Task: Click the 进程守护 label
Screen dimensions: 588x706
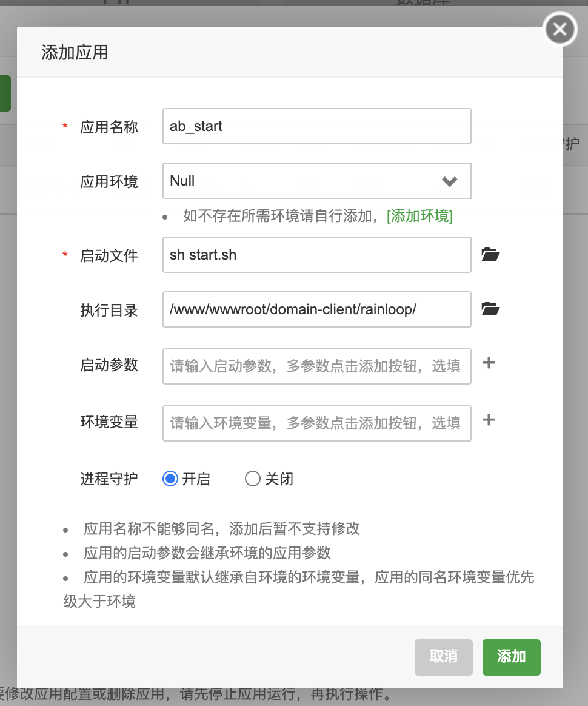Action: coord(109,479)
